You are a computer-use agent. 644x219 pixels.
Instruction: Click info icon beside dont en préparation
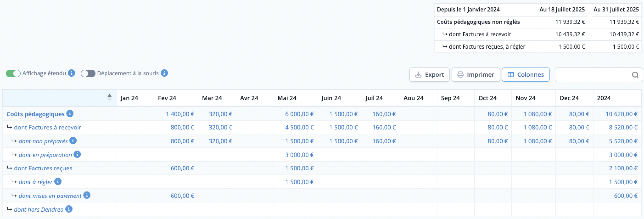coord(77,154)
